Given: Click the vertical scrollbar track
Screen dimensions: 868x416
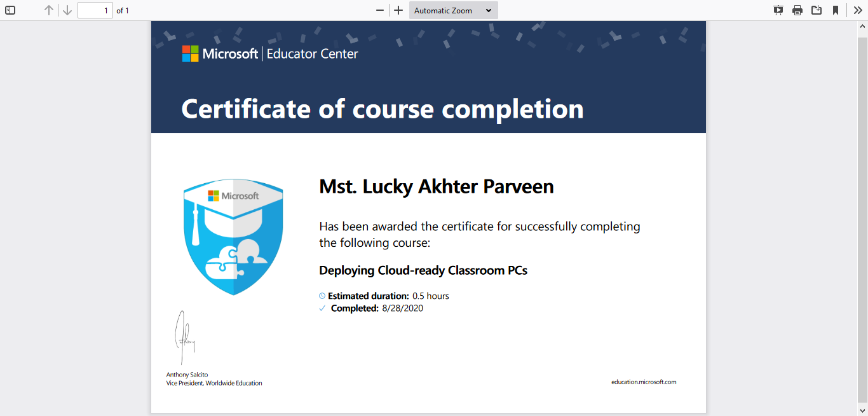Looking at the screenshot, I should coord(863,219).
